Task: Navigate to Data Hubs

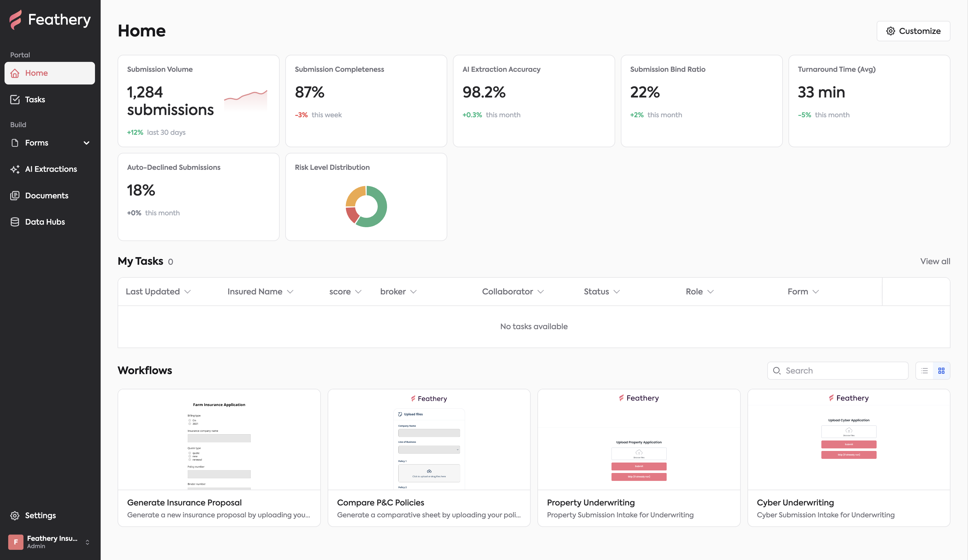Action: (49, 222)
